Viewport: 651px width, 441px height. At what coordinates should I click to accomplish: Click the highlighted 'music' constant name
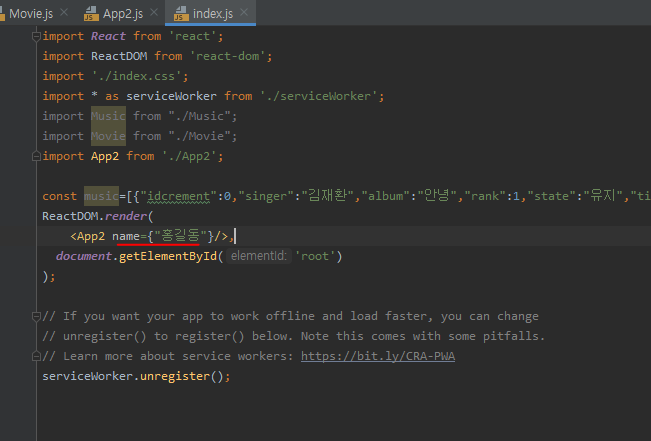point(101,196)
